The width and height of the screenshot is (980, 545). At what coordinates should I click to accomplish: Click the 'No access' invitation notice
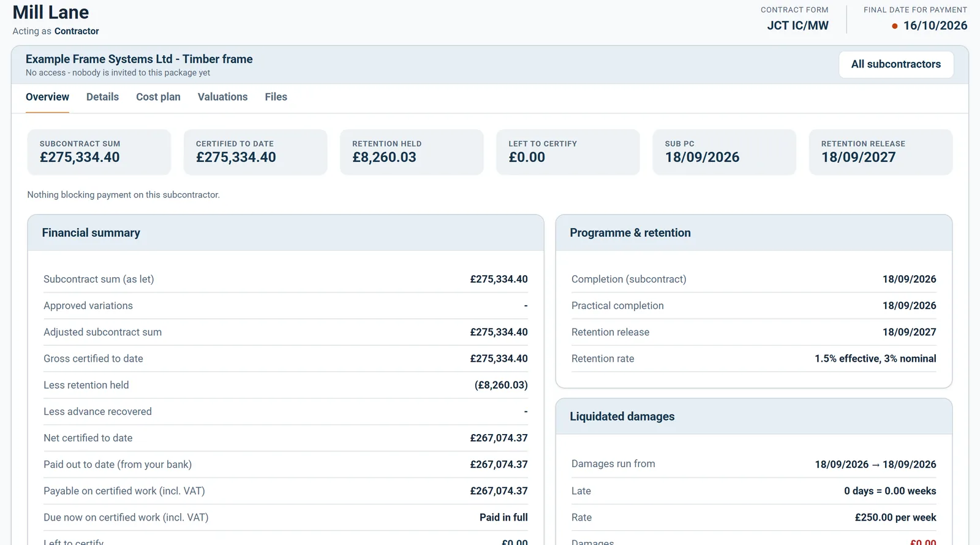118,73
